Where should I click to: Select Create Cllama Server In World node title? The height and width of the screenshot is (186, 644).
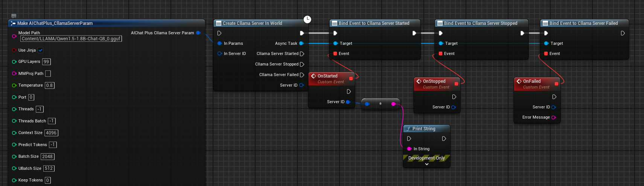pyautogui.click(x=252, y=23)
